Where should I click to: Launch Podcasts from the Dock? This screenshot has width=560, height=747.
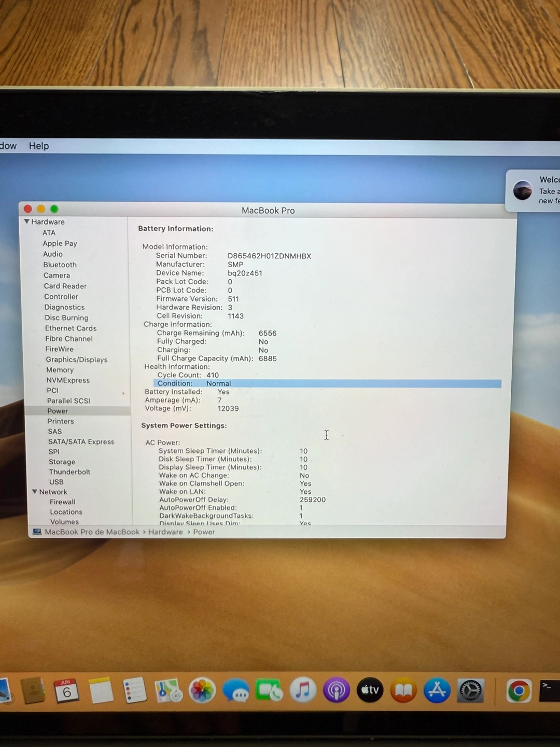click(x=337, y=691)
